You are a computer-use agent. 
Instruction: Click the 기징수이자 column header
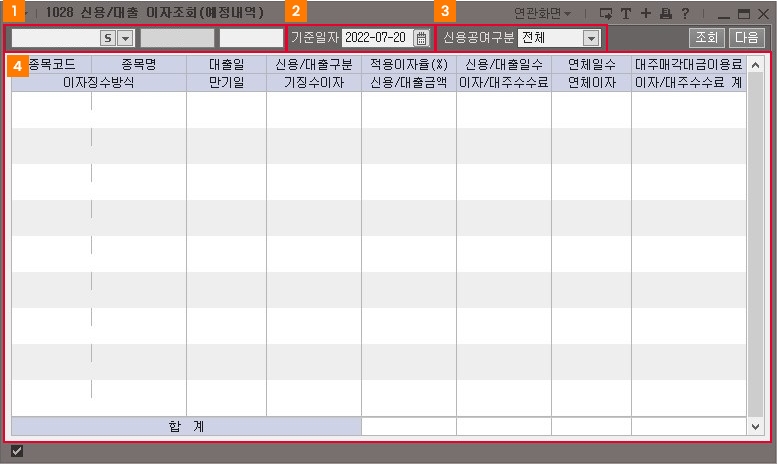click(x=314, y=82)
